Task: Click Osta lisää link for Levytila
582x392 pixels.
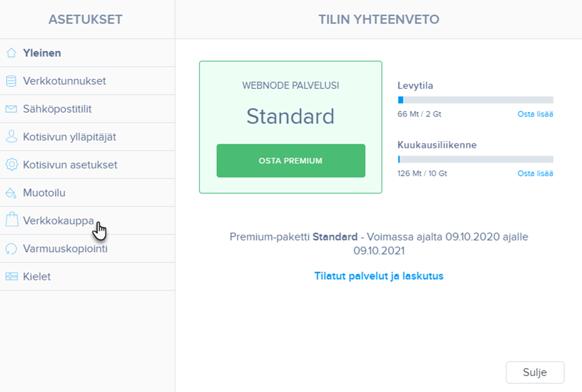Action: [x=535, y=114]
